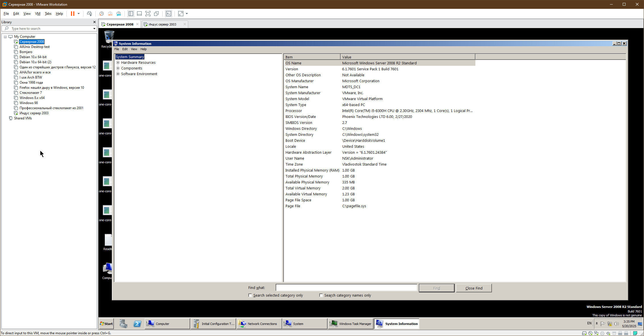
Task: Expand the Hardware Resources tree node
Action: (x=118, y=63)
